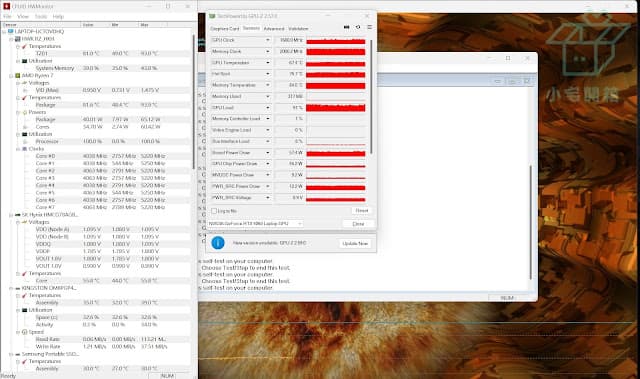640x379 pixels.
Task: Click the blue info icon beside new version notice
Action: (218, 243)
